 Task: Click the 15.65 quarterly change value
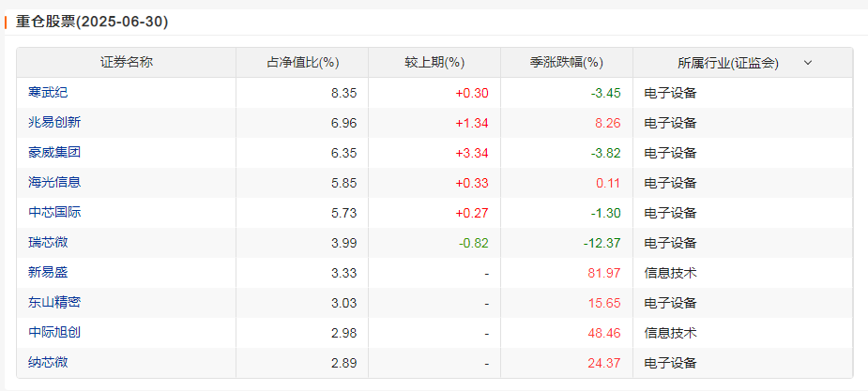604,303
